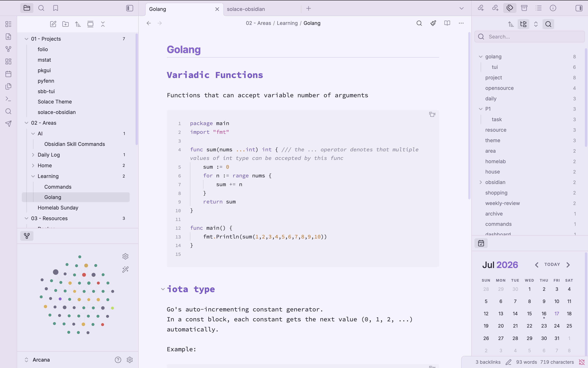Open the note's more options menu
The image size is (588, 368).
461,23
